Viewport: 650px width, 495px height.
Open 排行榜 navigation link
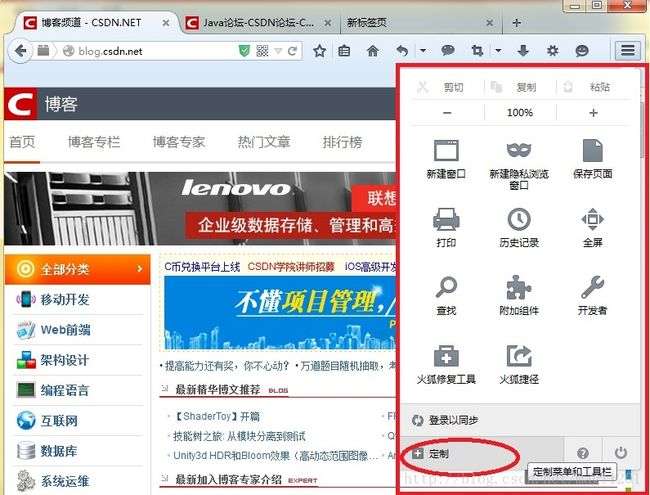(342, 142)
